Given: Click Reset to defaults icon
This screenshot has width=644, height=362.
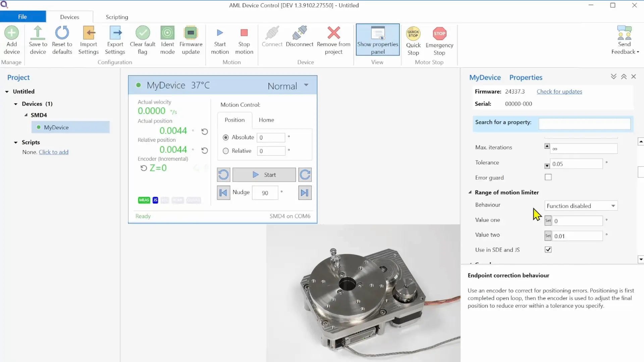Looking at the screenshot, I should 62,33.
